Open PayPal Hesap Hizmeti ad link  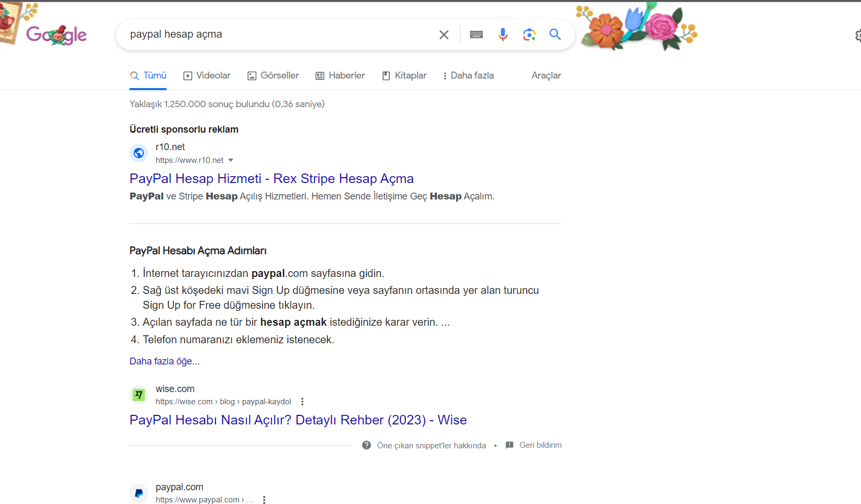(272, 179)
